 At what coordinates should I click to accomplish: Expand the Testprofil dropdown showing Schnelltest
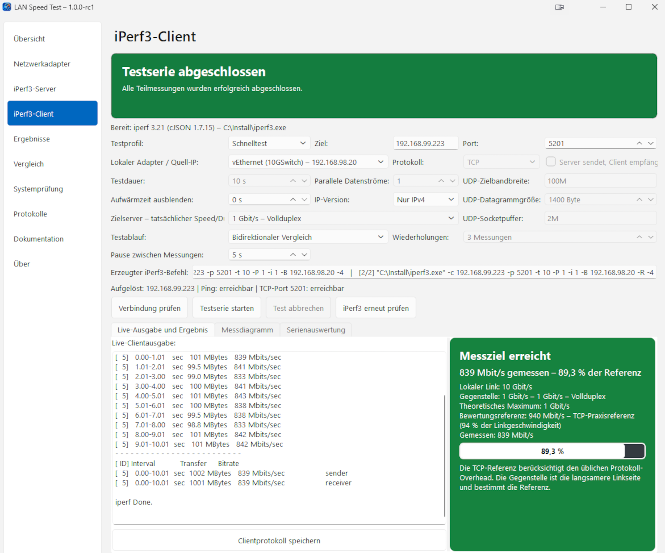tap(269, 143)
